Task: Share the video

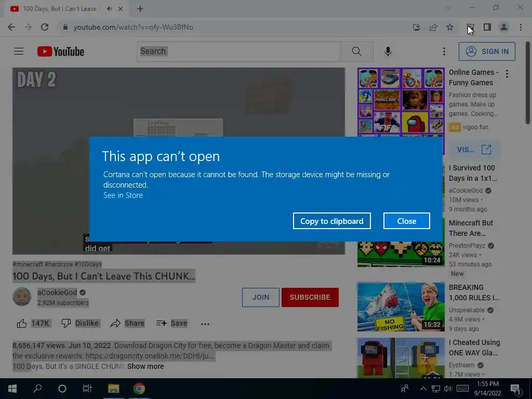Action: [x=127, y=323]
